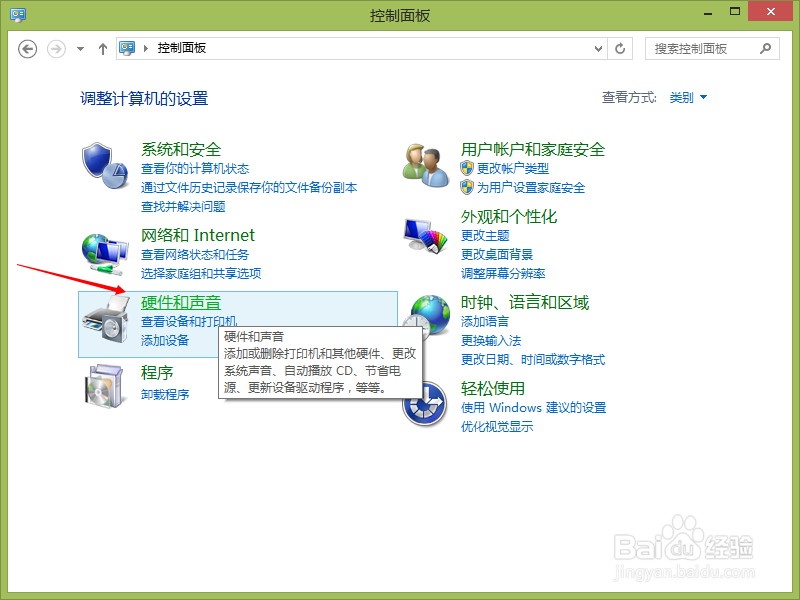Screen dimensions: 800x600
Task: Open the 轻松使用 heading
Action: click(493, 388)
